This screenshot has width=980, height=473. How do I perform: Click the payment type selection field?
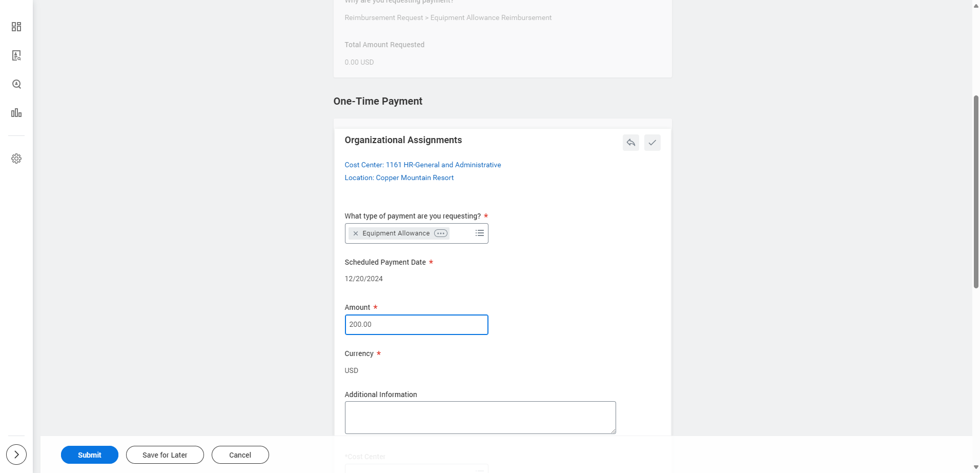417,233
